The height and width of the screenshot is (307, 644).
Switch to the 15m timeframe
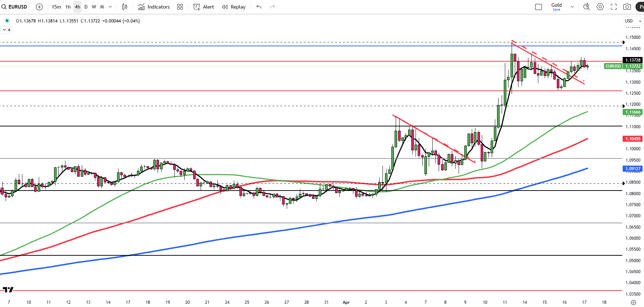coord(56,7)
